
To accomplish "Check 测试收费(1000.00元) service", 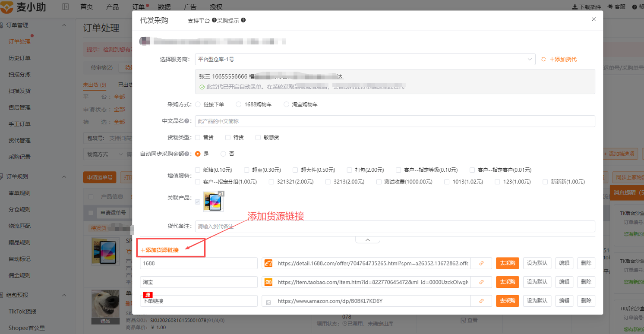I will (379, 182).
